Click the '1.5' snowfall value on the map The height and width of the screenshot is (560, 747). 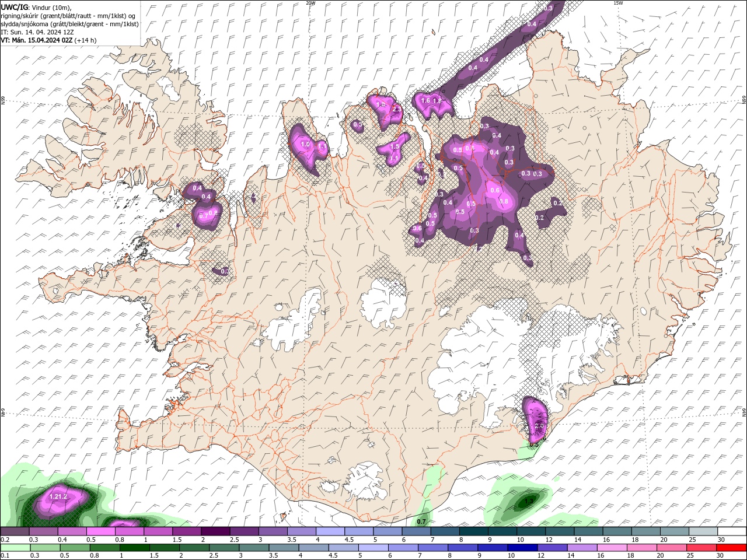tap(395, 147)
